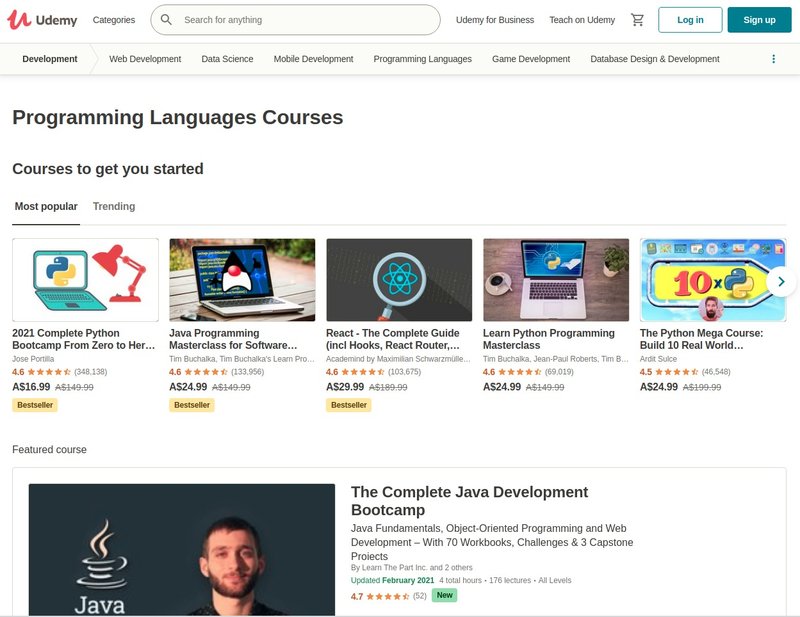Click the Featured course heading

pyautogui.click(x=49, y=450)
